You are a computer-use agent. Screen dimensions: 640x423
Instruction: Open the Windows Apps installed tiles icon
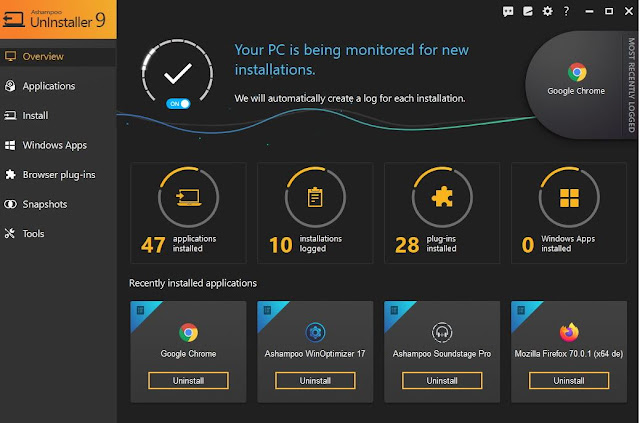(x=569, y=198)
